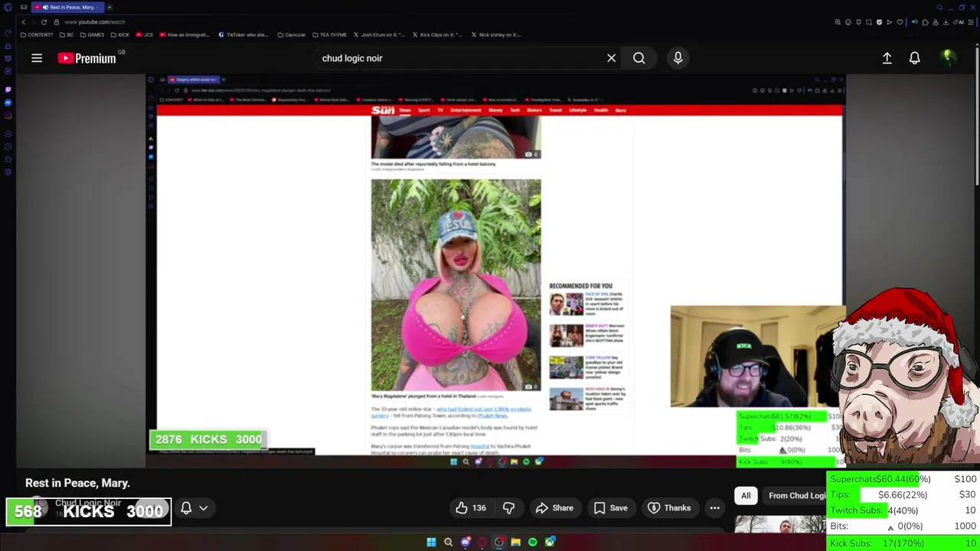980x551 pixels.
Task: Expand the subscription bell dropdown chevron
Action: tap(204, 508)
